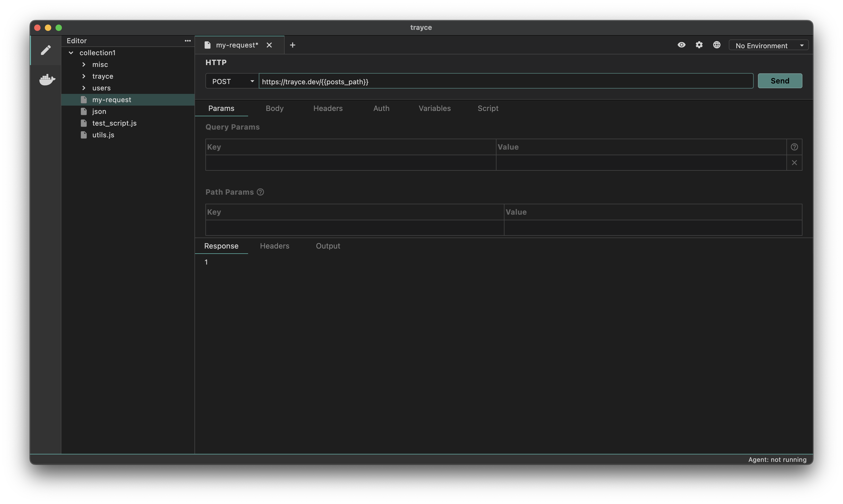Click the Path Params help icon
843x504 pixels.
(260, 192)
